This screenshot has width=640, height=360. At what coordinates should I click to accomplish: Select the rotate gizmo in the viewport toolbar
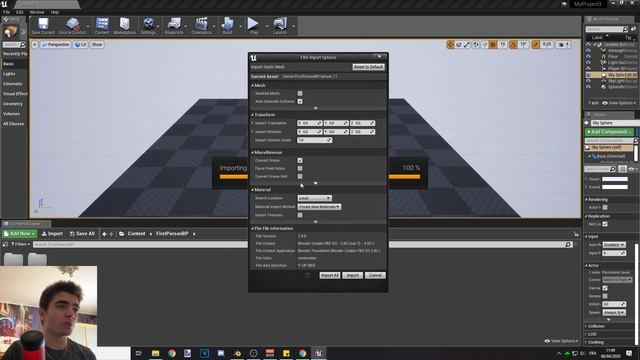(x=459, y=44)
